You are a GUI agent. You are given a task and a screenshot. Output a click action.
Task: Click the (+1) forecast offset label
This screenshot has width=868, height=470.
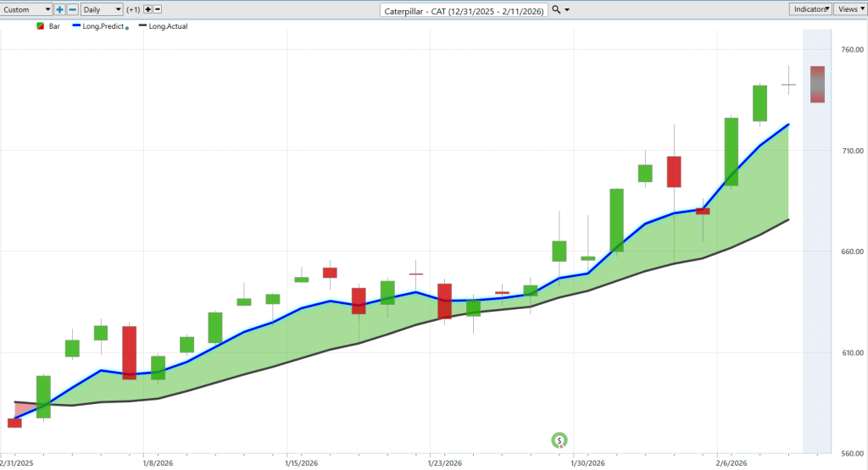133,9
